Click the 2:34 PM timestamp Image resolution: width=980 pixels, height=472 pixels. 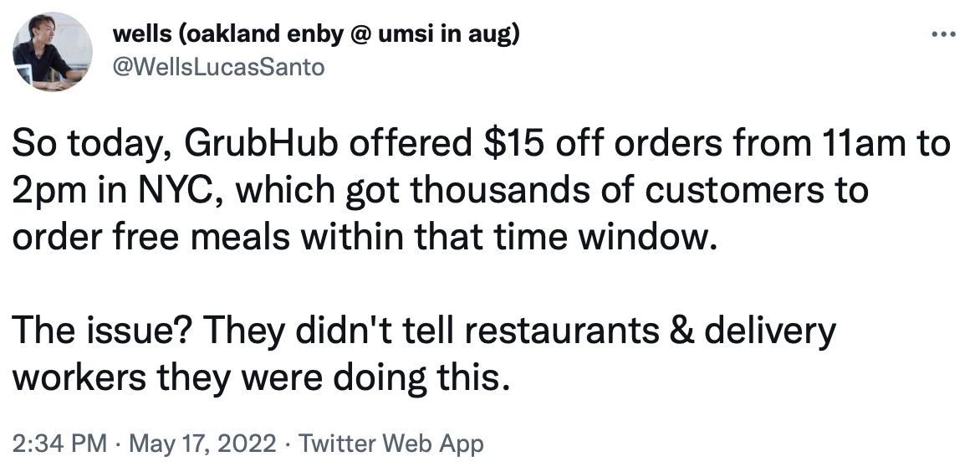click(x=59, y=444)
